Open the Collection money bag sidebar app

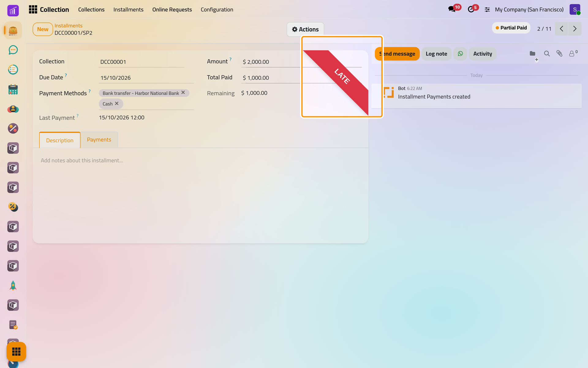coord(13,30)
